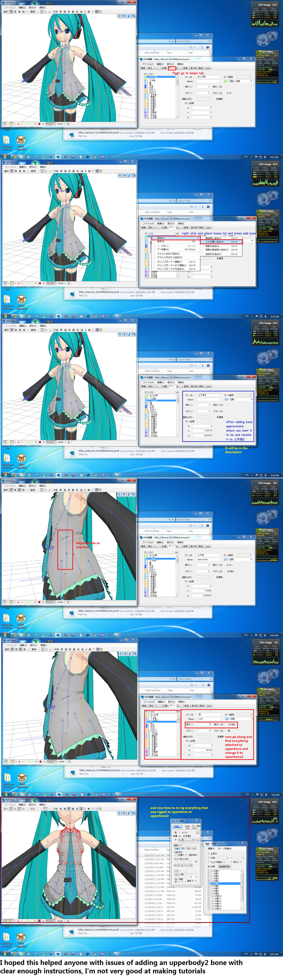Click yellow grid icon in first PMDView toolbar
Image resolution: width=283 pixels, height=980 pixels.
100,12
